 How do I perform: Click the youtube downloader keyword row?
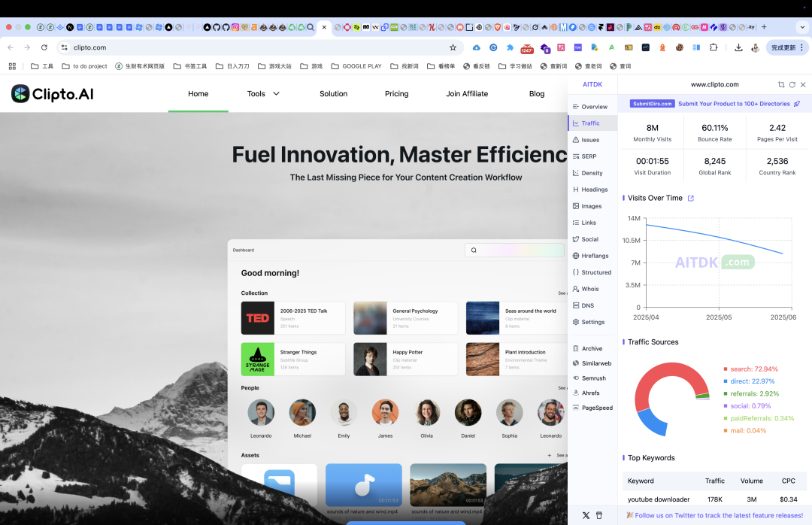(715, 499)
